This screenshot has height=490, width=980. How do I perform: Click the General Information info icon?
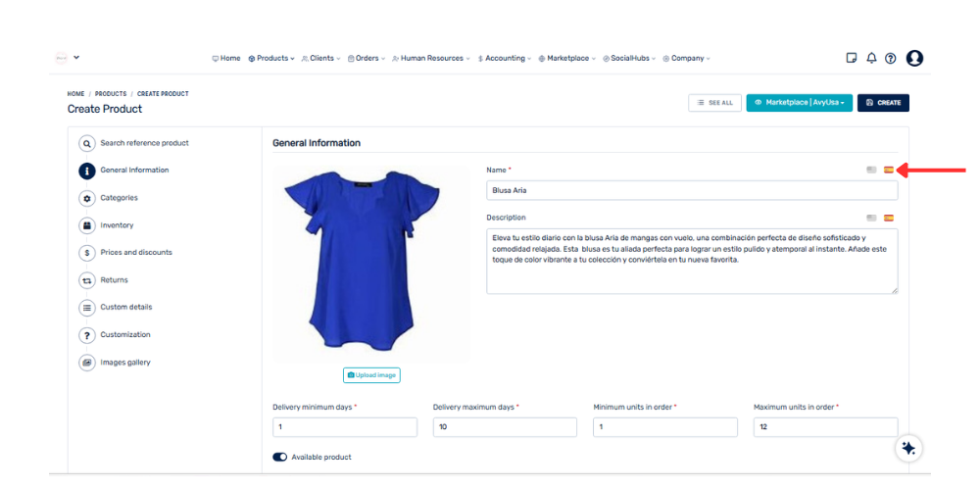tap(87, 171)
